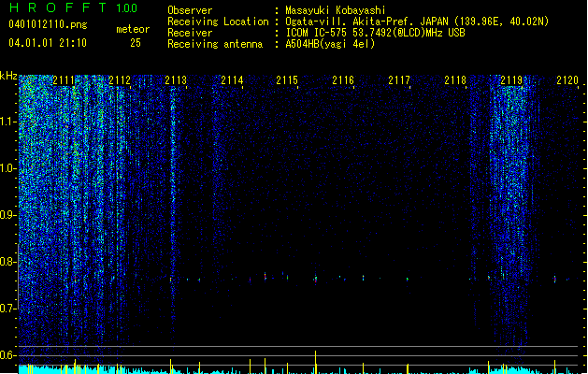Click the Receiving Location label
Screen dimensions: 588x374
(218, 22)
